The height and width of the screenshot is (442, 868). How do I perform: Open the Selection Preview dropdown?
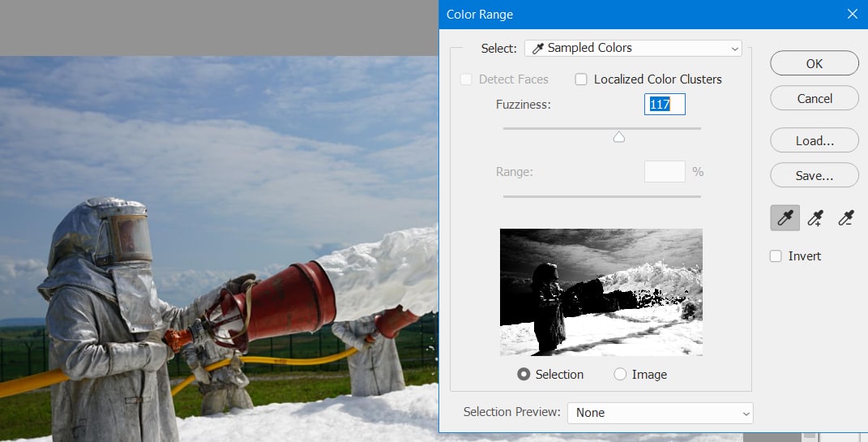tap(661, 413)
